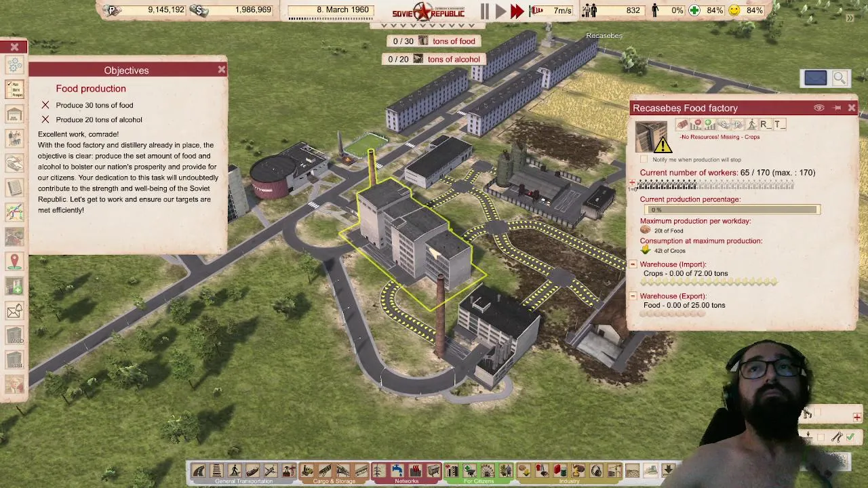
Task: Click the blue swatch button near magnifier
Action: [815, 78]
